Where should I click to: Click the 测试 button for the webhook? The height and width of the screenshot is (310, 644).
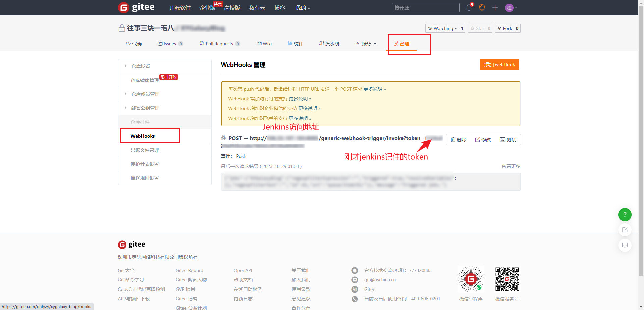point(508,140)
